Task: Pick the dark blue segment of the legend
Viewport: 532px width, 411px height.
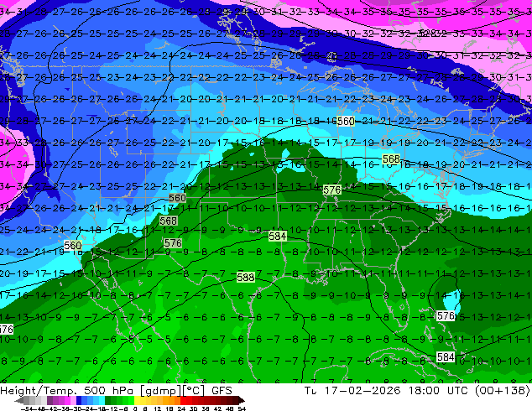Action: (79, 400)
